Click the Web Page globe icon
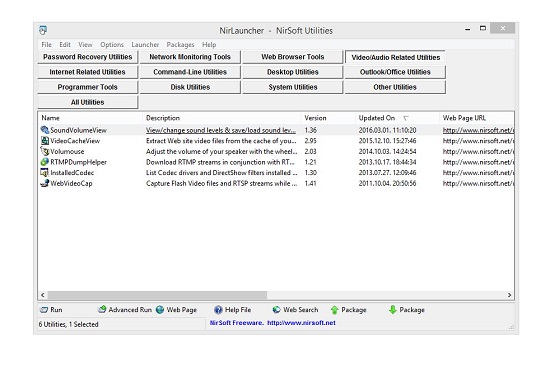Image resolution: width=550 pixels, height=372 pixels. coord(160,310)
